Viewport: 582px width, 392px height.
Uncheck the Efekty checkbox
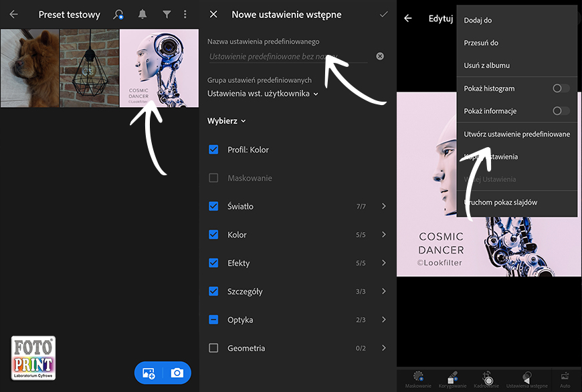tap(213, 263)
